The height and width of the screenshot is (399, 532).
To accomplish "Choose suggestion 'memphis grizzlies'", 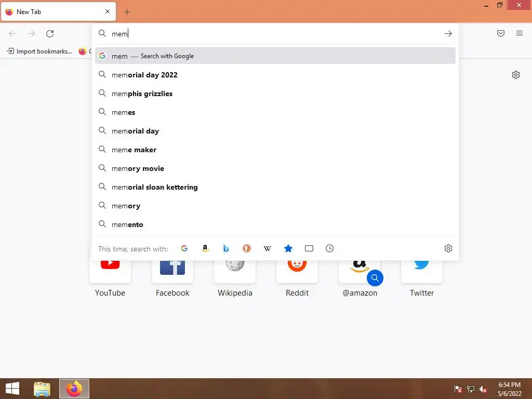I will click(275, 94).
